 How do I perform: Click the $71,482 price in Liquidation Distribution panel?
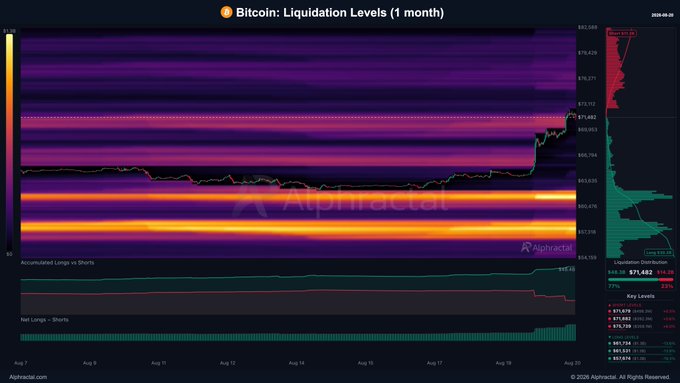point(641,272)
